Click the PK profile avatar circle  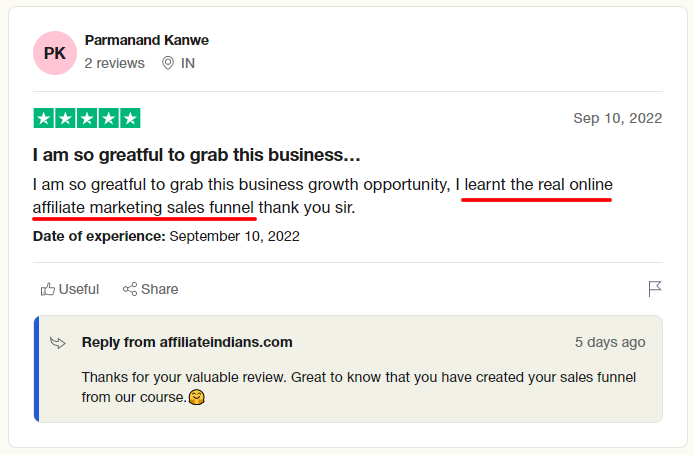55,53
